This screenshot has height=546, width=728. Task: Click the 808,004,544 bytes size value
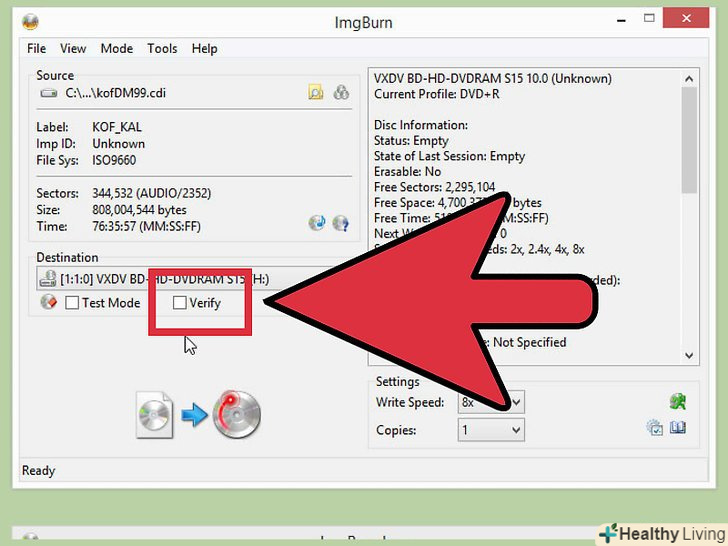tap(139, 210)
